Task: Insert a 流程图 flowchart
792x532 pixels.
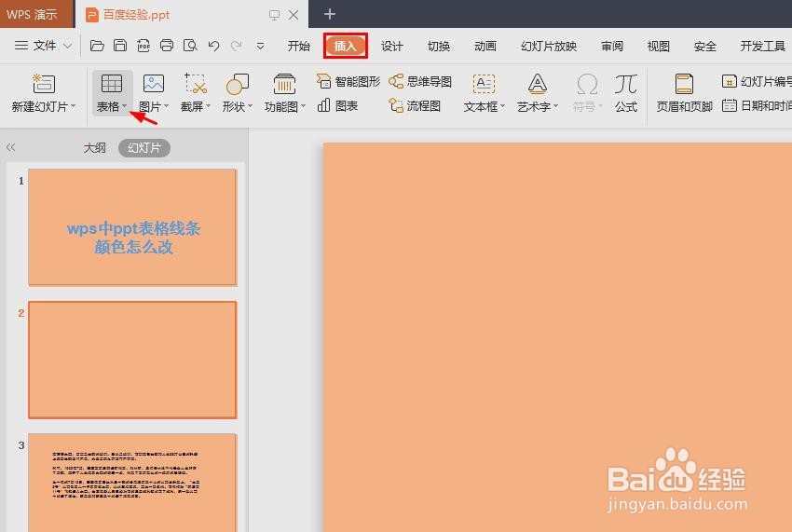Action: [415, 105]
